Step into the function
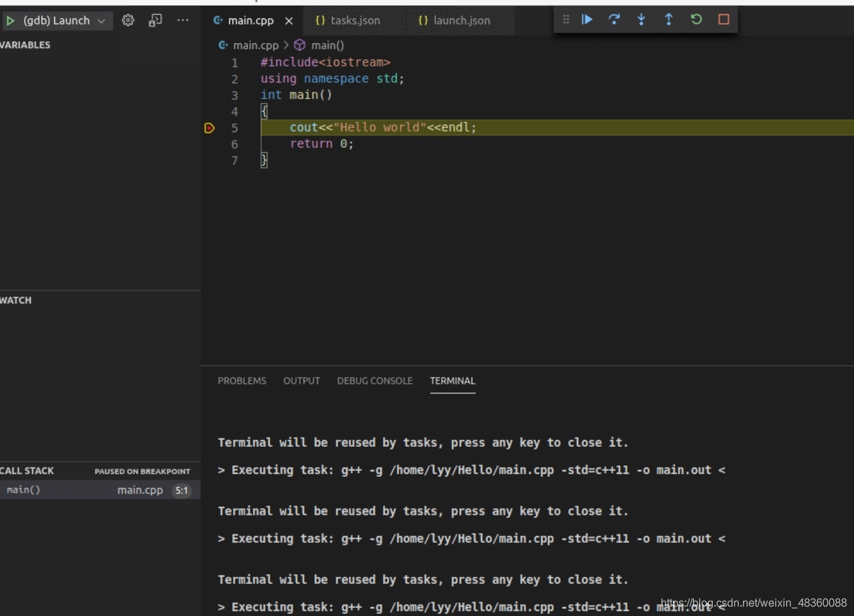 (642, 19)
